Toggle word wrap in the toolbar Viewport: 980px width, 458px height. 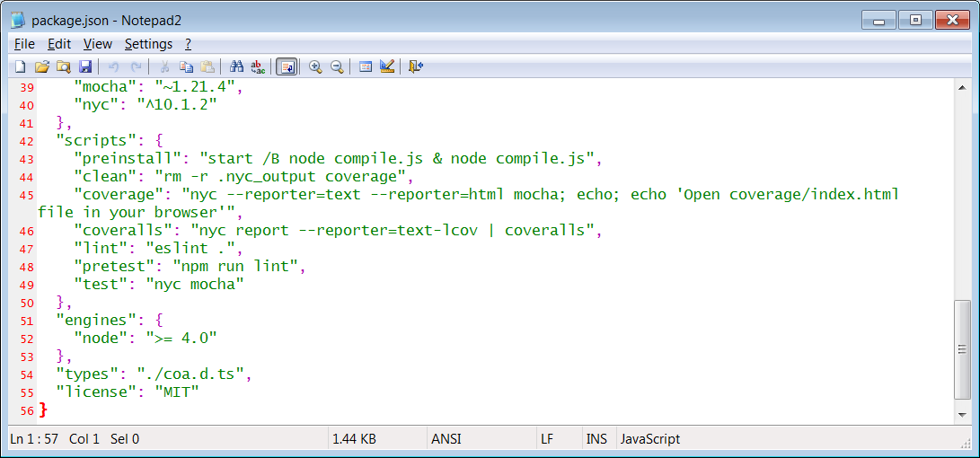coord(287,66)
